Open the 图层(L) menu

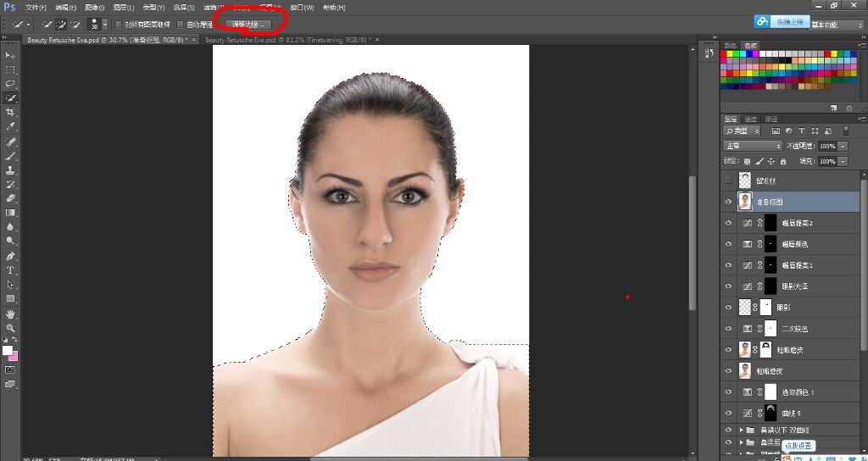[124, 7]
